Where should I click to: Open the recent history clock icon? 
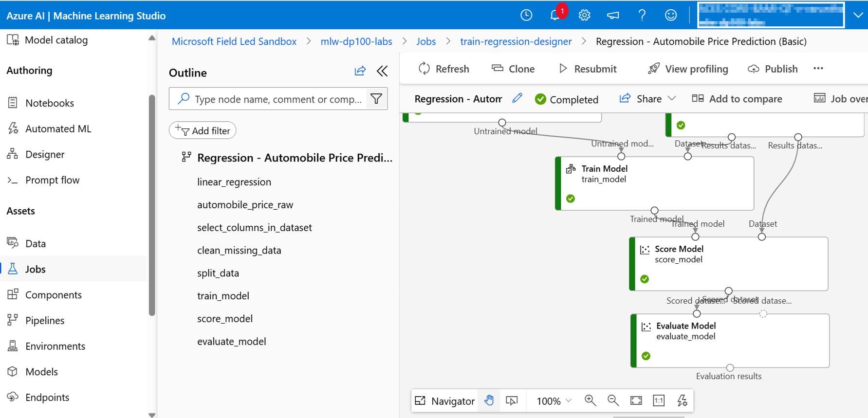526,15
